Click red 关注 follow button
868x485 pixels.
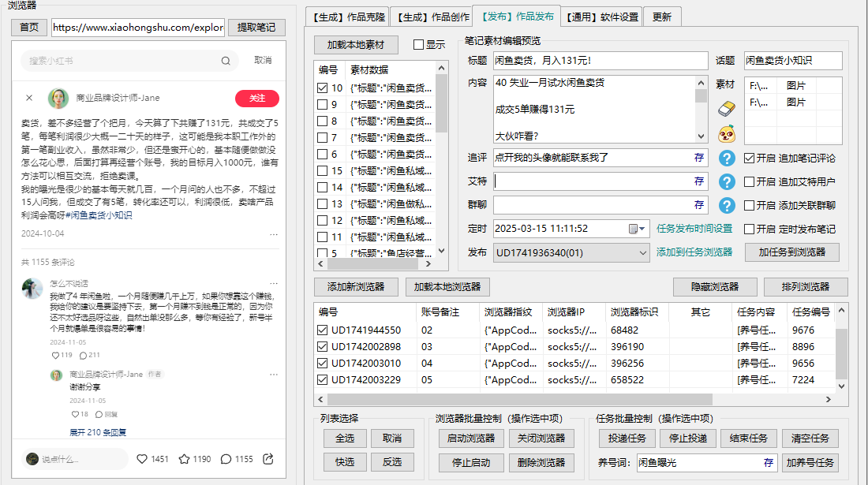[257, 98]
